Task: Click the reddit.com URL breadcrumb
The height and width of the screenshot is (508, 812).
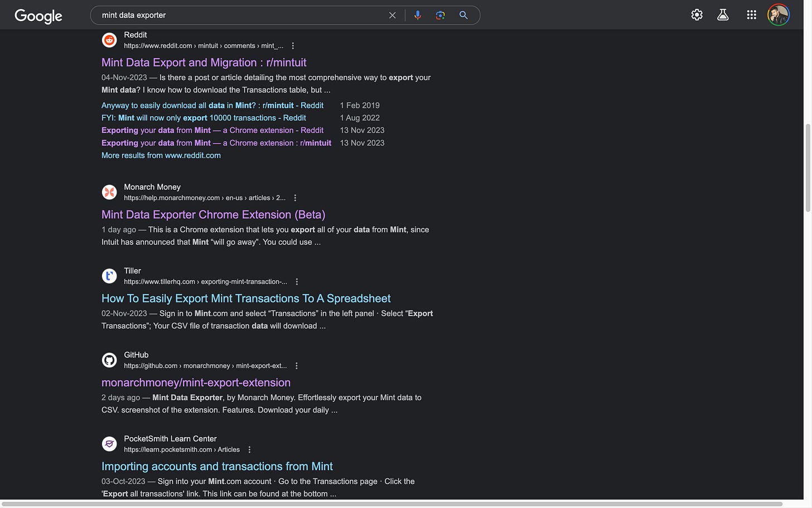Action: coord(204,46)
